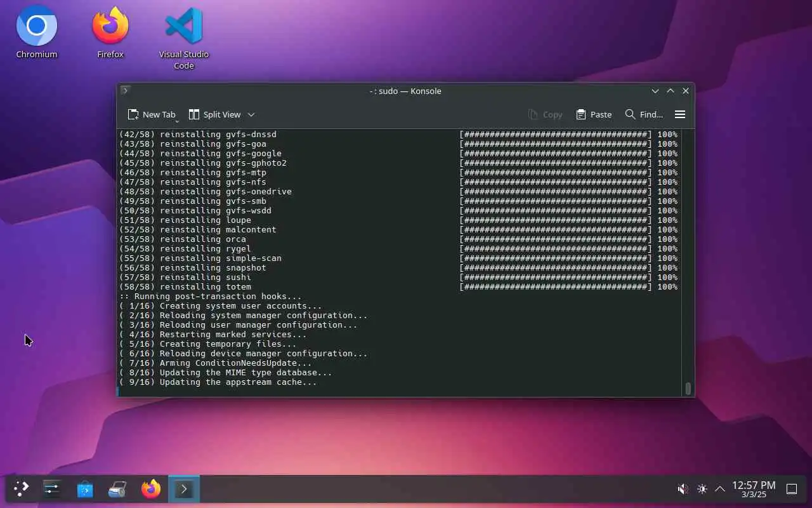812x508 pixels.
Task: Click 'Creating system user accounts...' line
Action: (221, 306)
